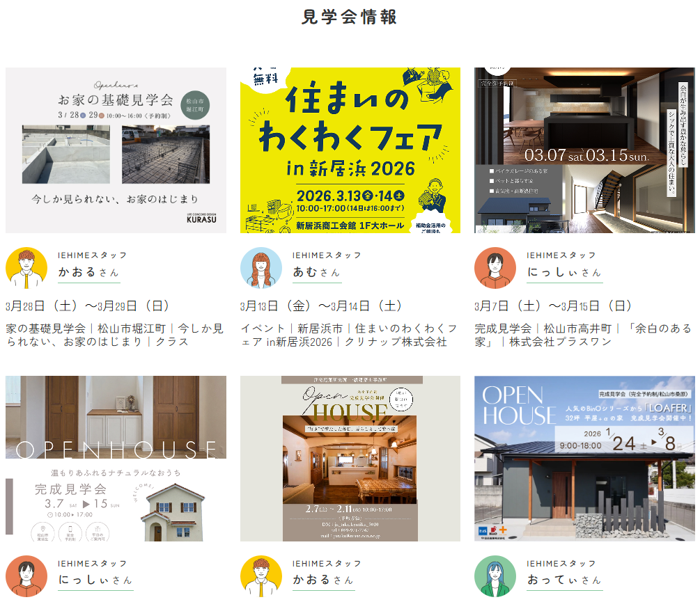
Task: Open OPENHOUSE 完成見学会 3.7–15 thumbnail
Action: pyautogui.click(x=116, y=458)
